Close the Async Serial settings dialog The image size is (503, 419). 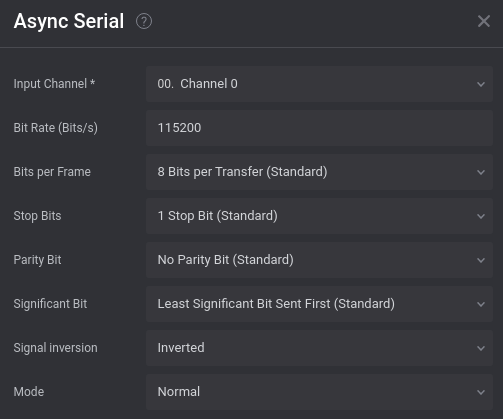[484, 21]
